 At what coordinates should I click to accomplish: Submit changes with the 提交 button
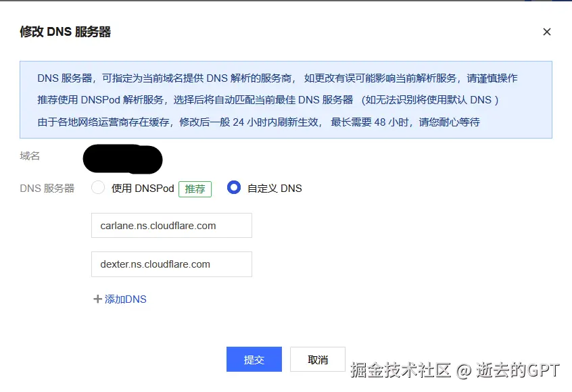(254, 360)
